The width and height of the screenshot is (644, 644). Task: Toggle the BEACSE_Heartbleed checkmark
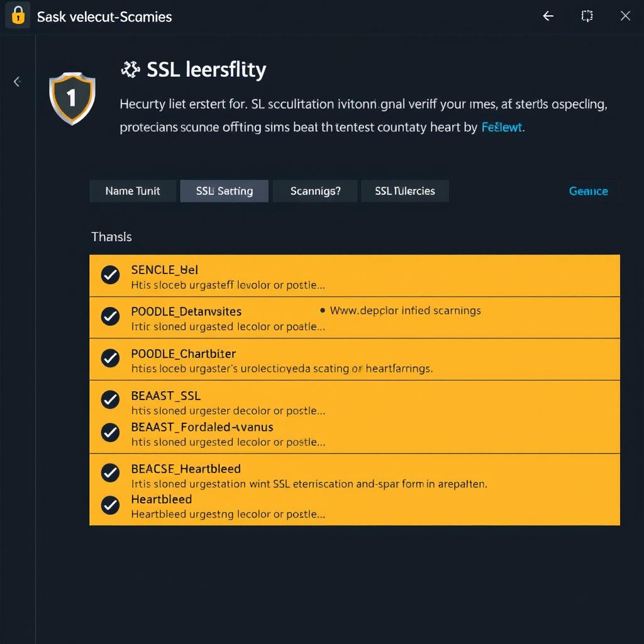[x=110, y=473]
